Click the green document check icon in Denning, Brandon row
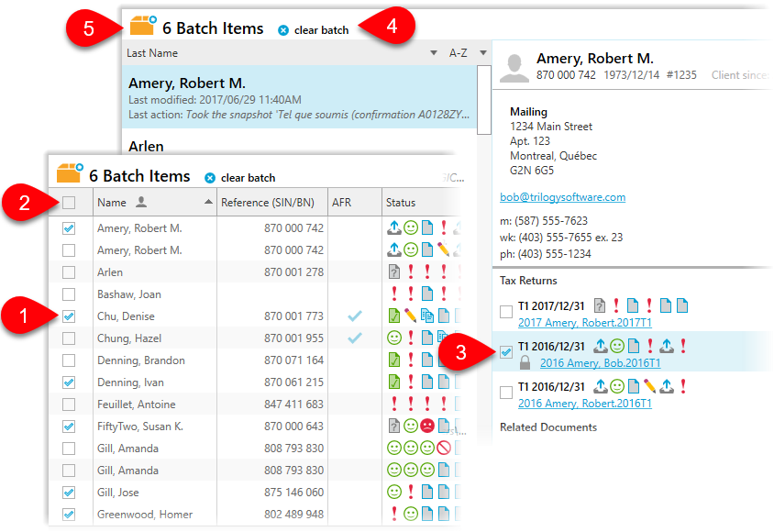This screenshot has height=532, width=774. click(x=394, y=360)
